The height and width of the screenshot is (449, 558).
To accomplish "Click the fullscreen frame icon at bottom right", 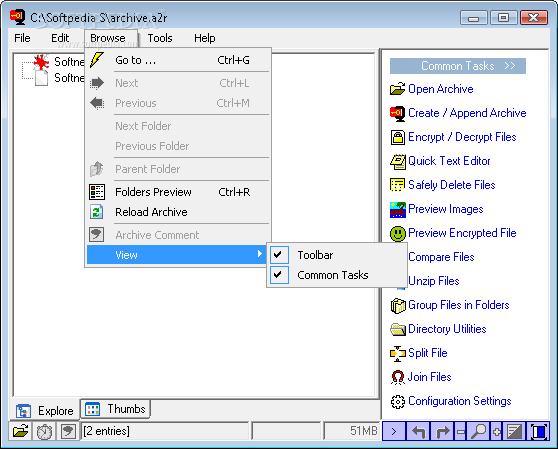I will pyautogui.click(x=539, y=432).
